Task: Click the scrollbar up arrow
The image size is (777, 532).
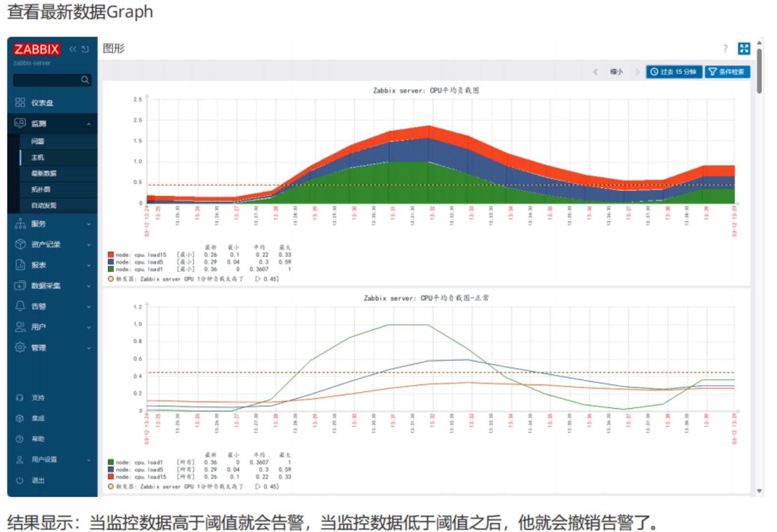Action: [760, 43]
